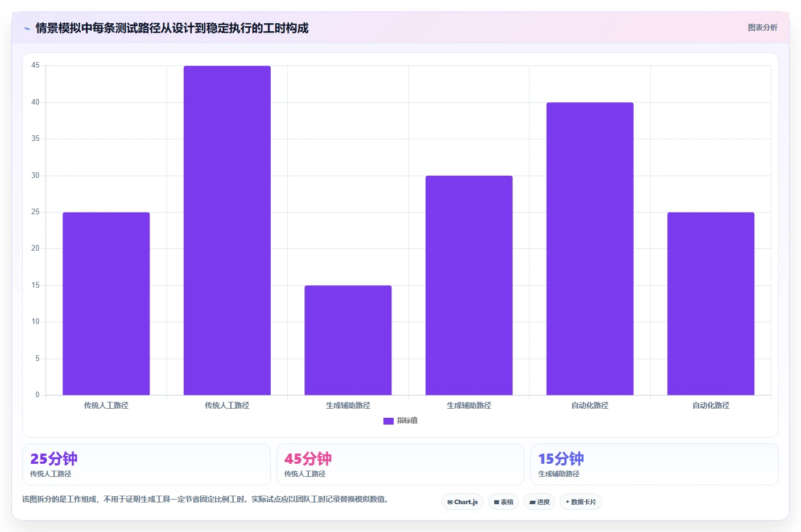Open the 表格 chip
The width and height of the screenshot is (801, 532).
pos(503,502)
